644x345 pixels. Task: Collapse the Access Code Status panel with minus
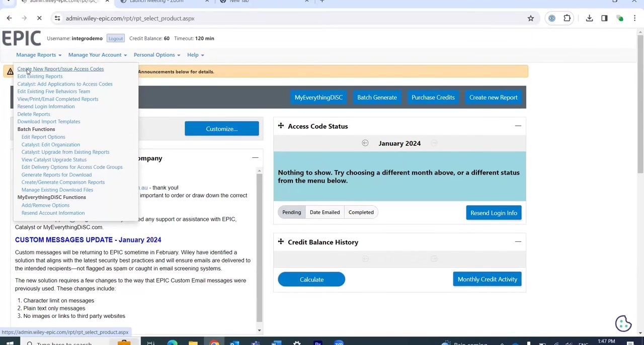(518, 126)
